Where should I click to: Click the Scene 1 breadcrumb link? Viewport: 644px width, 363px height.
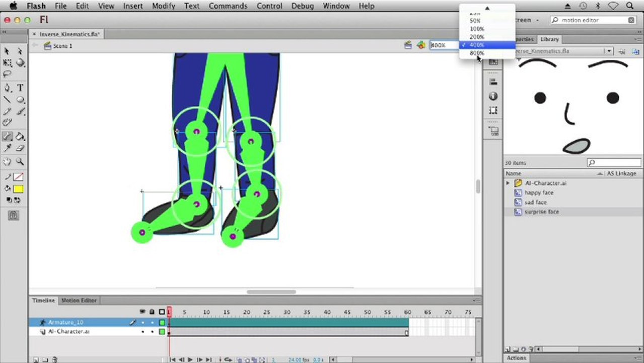(62, 46)
